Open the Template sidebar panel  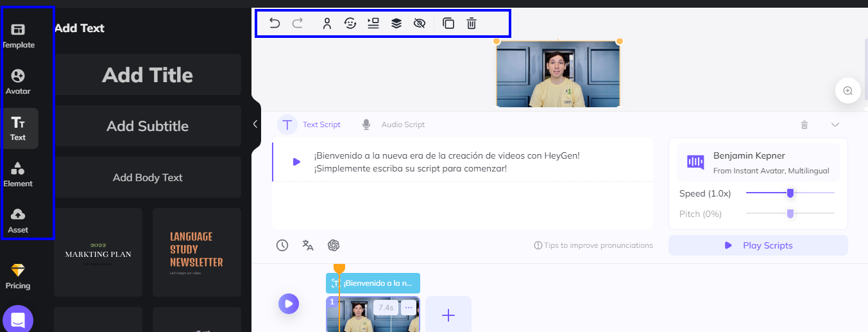click(19, 36)
